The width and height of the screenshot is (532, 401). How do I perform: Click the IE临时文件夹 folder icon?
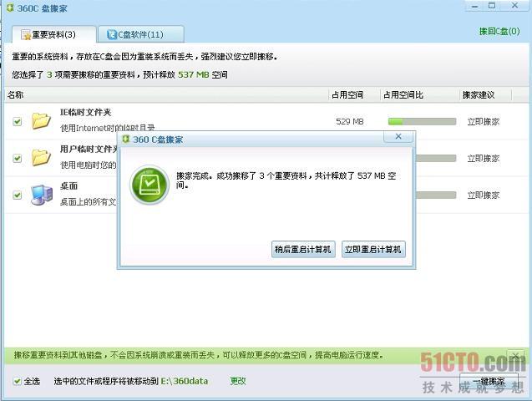[41, 121]
